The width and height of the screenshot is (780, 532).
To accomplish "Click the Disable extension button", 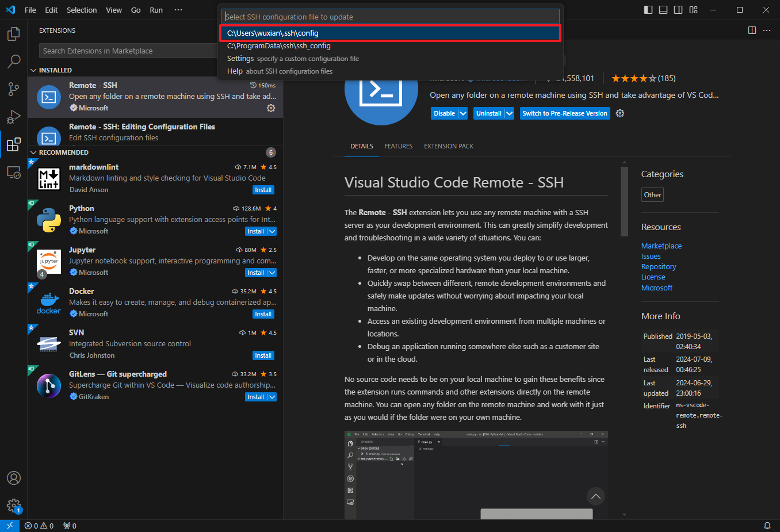I will click(x=445, y=113).
